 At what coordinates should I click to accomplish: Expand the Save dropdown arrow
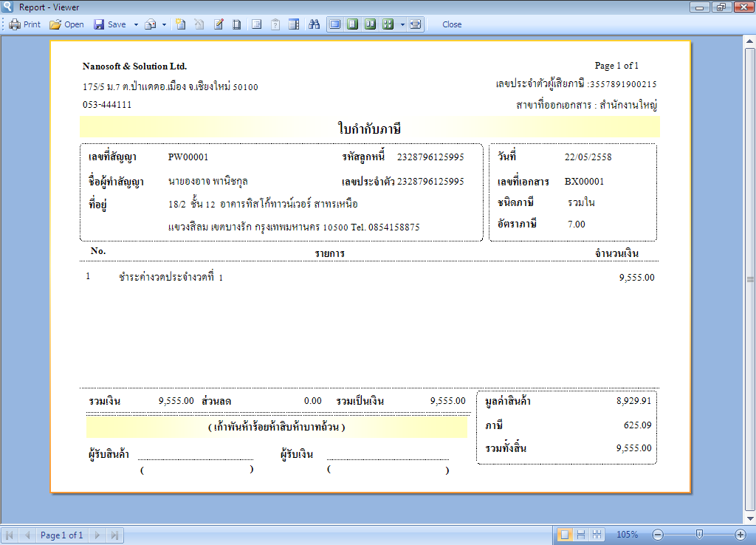click(x=136, y=24)
